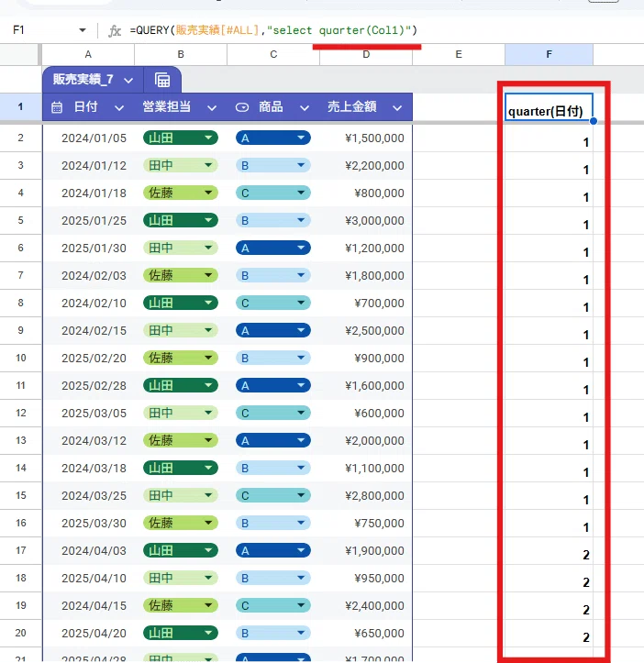
Task: Open product A chip in row 6
Action: 272,248
